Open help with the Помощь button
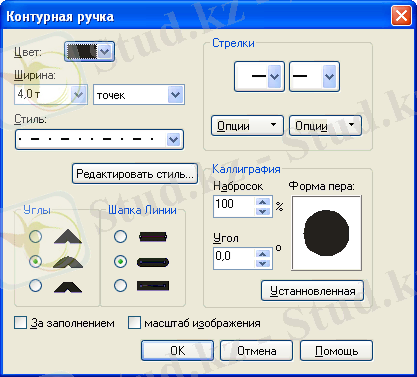 tap(337, 351)
